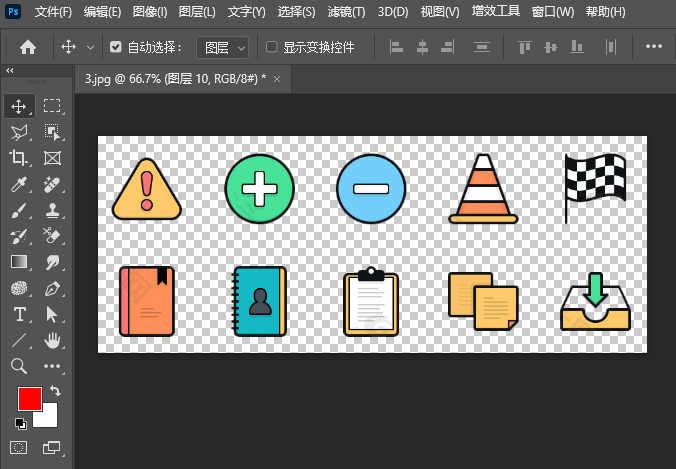The height and width of the screenshot is (469, 676).
Task: Activate the Crop tool
Action: (x=19, y=158)
